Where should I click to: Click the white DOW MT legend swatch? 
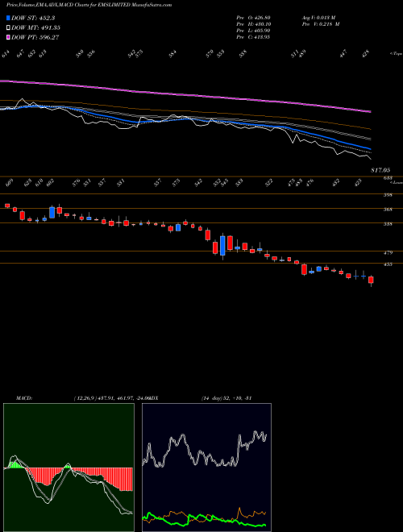pos(9,28)
